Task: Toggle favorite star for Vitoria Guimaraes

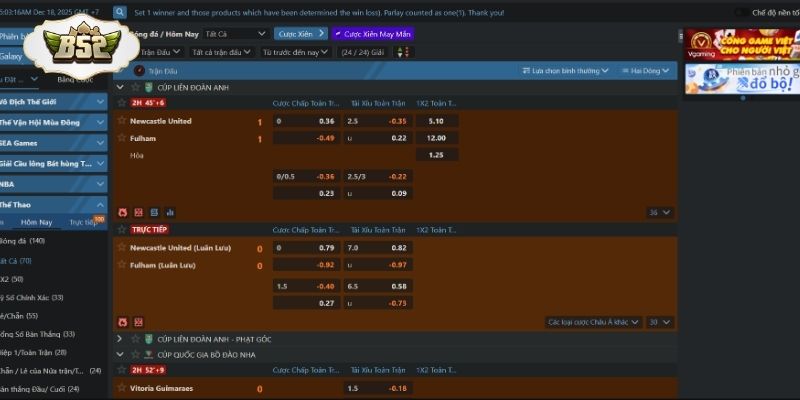Action: pos(123,388)
